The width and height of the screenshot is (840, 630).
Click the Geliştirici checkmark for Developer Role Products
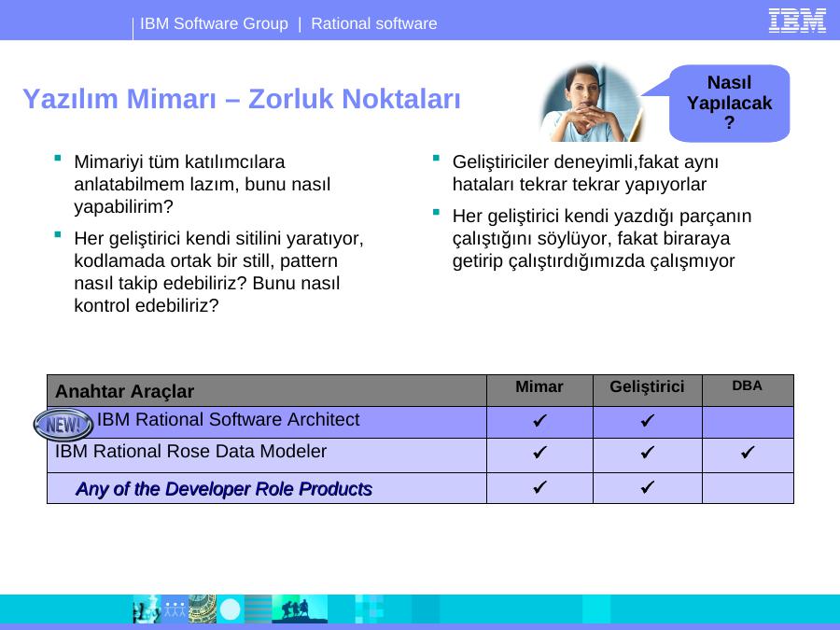(x=647, y=487)
